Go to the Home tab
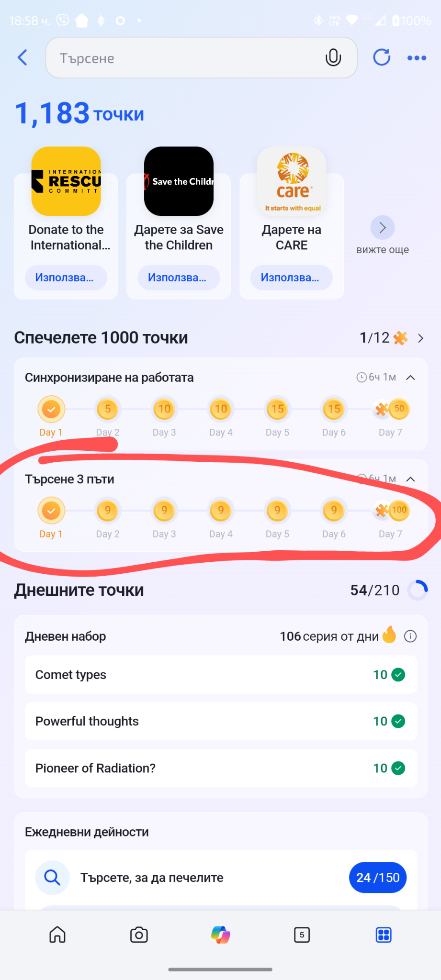 point(57,935)
